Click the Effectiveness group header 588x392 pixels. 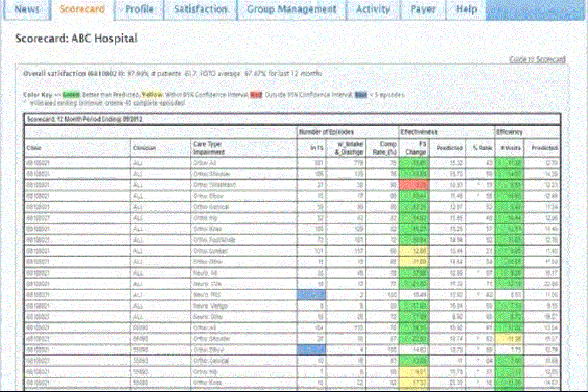pos(447,132)
